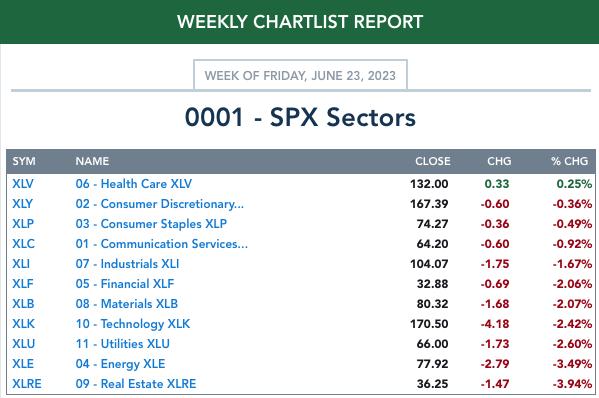Click the NAME column header
Image resolution: width=599 pixels, height=398 pixels.
92,161
